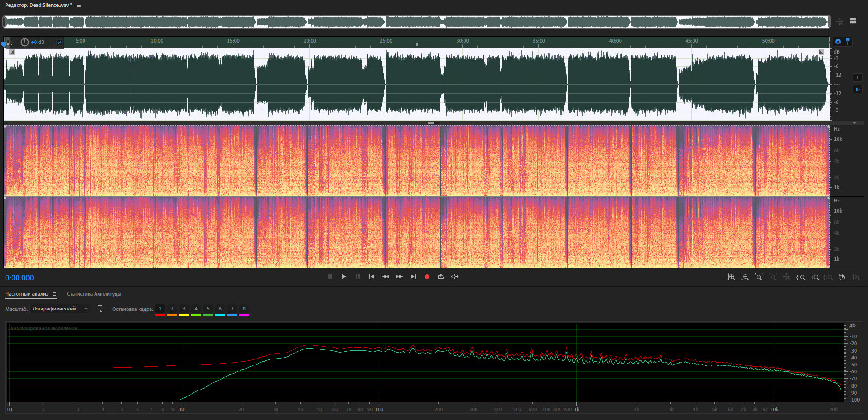Viewport: 868px width, 420px height.
Task: Toggle left channel L button
Action: [x=858, y=78]
